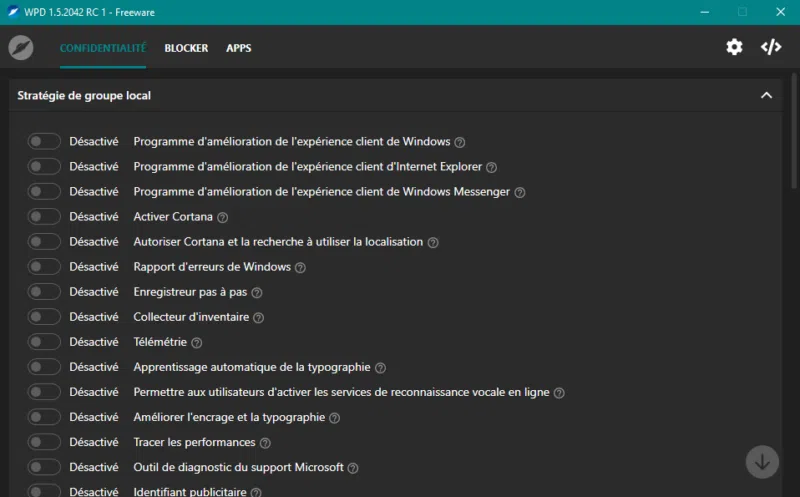The image size is (800, 497).
Task: Show help for Activer Cortana
Action: pyautogui.click(x=222, y=217)
